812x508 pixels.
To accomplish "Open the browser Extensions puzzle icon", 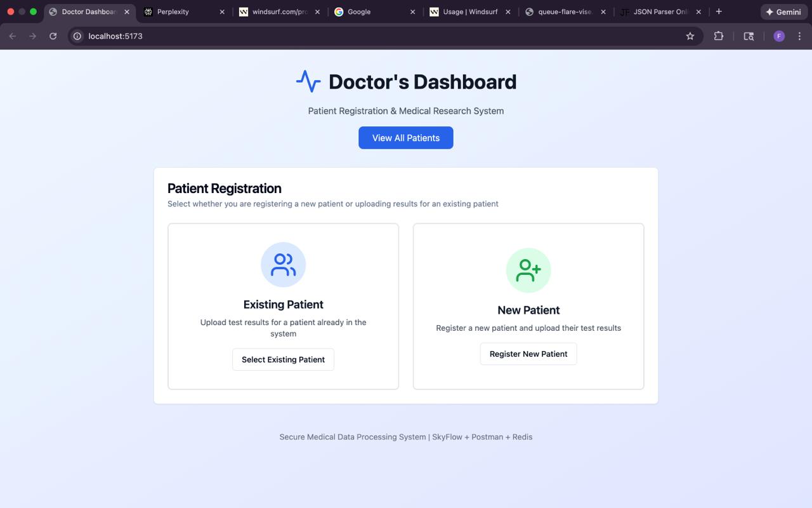I will 718,36.
